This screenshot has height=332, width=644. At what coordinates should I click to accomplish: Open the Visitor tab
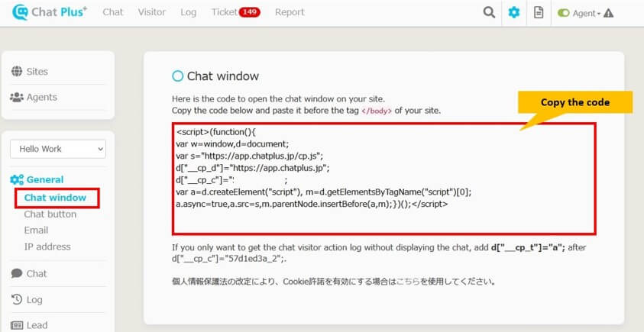tap(151, 12)
